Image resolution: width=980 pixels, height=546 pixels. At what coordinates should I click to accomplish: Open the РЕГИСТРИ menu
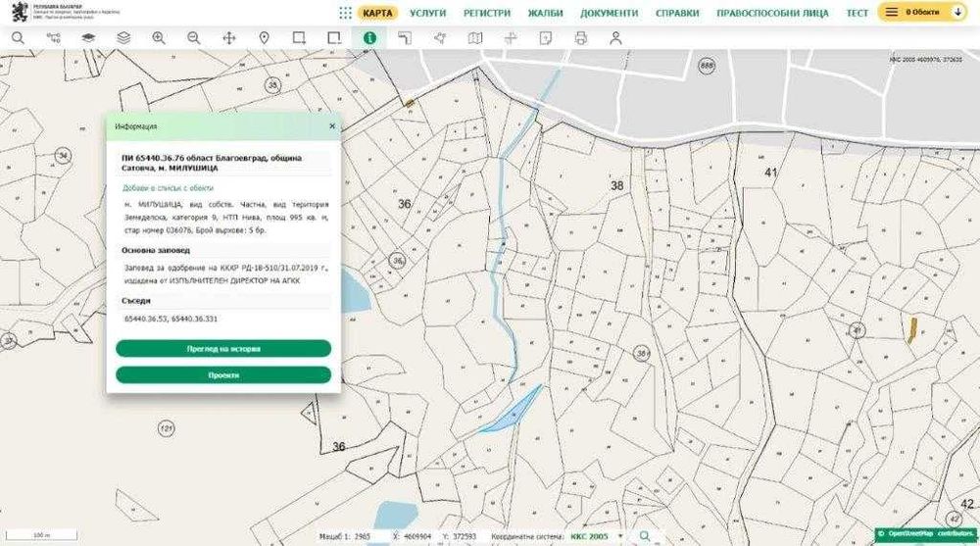point(487,14)
